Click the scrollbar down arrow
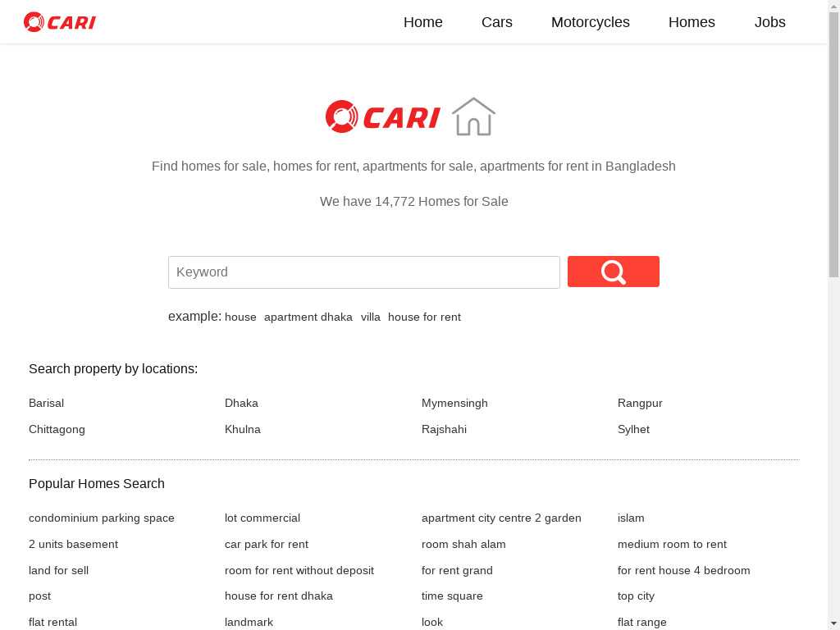This screenshot has height=630, width=840. coord(834,624)
